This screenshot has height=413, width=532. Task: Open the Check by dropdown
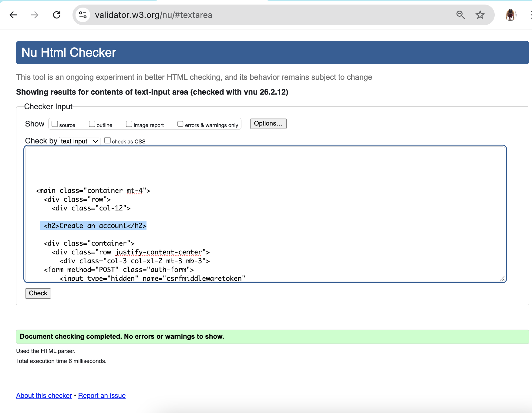click(x=79, y=141)
